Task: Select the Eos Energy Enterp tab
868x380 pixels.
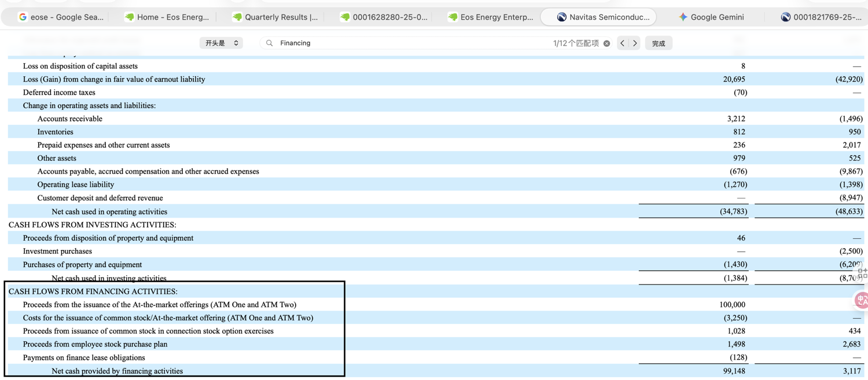Action: 491,17
